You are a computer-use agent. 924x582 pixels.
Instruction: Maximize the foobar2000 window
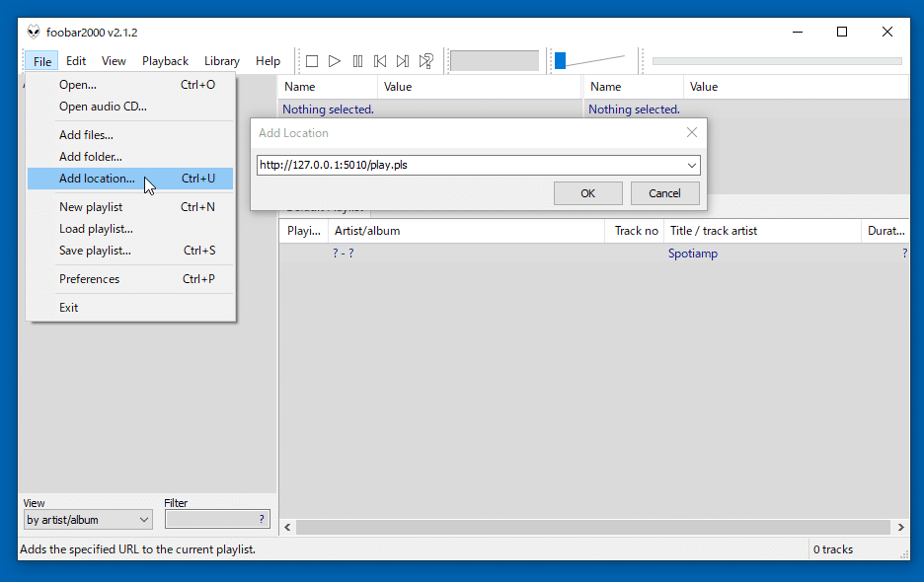tap(842, 32)
